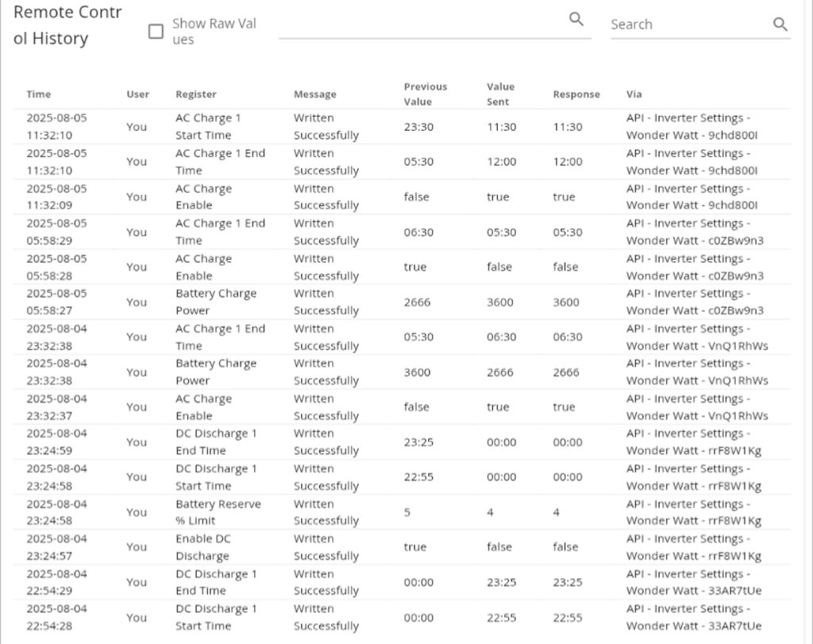813x644 pixels.
Task: Select the Message column header
Action: pyautogui.click(x=314, y=94)
